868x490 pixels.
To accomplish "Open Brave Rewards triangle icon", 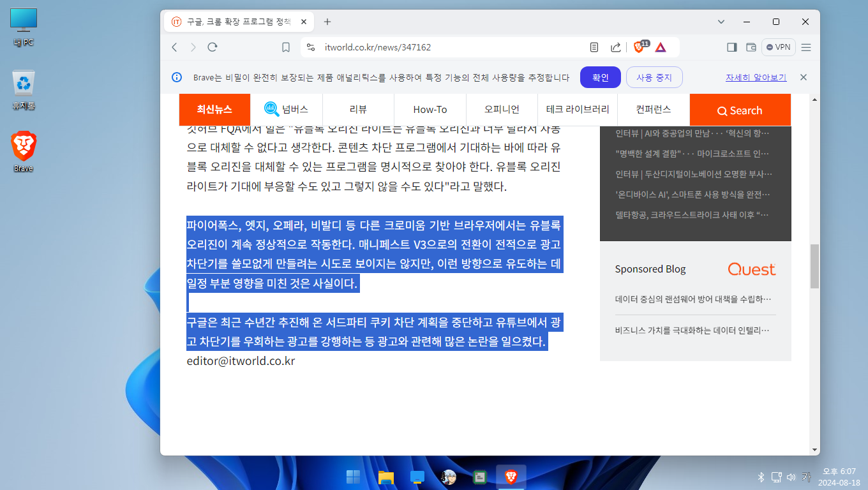I will pos(661,47).
